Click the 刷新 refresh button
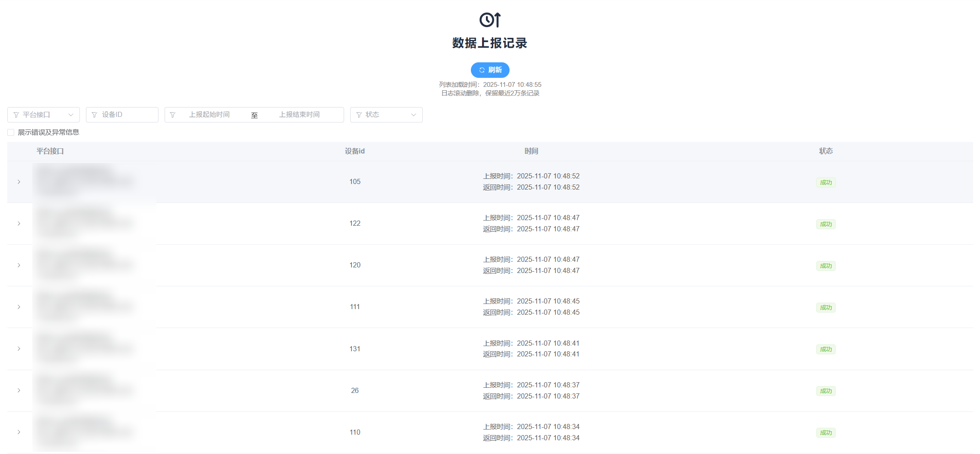 tap(490, 70)
